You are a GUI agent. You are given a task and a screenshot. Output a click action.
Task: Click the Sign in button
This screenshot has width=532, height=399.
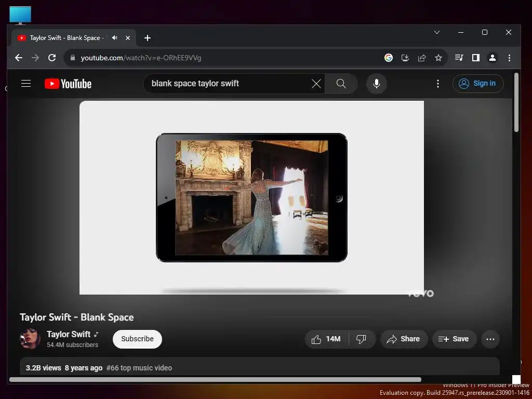[478, 84]
